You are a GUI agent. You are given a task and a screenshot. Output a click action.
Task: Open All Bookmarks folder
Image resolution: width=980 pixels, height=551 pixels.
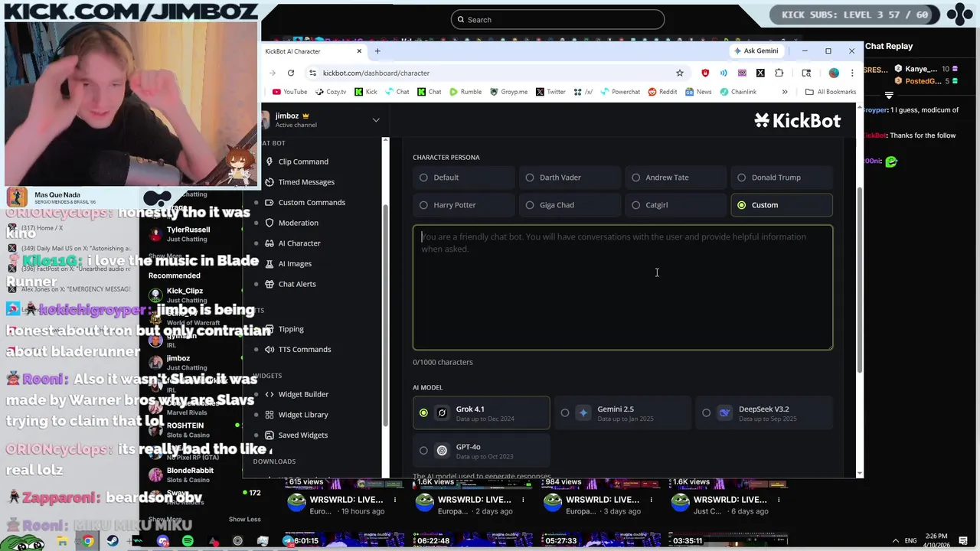coord(831,92)
